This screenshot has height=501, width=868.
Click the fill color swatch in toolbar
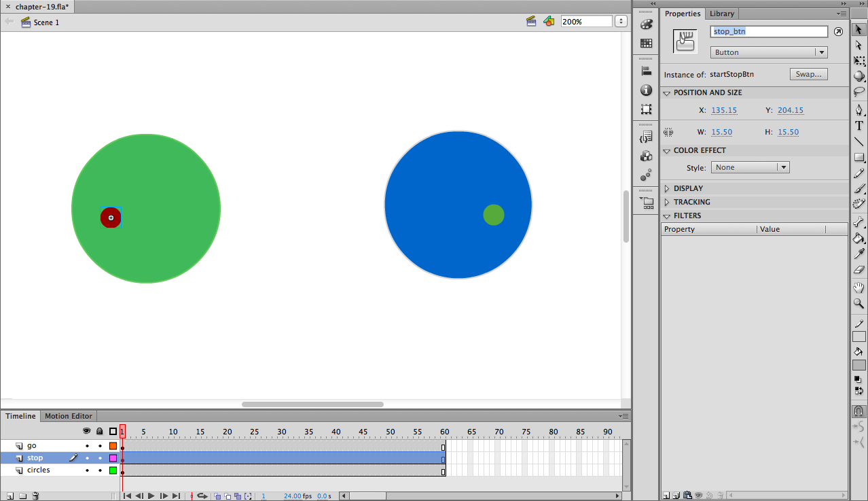[x=859, y=365]
